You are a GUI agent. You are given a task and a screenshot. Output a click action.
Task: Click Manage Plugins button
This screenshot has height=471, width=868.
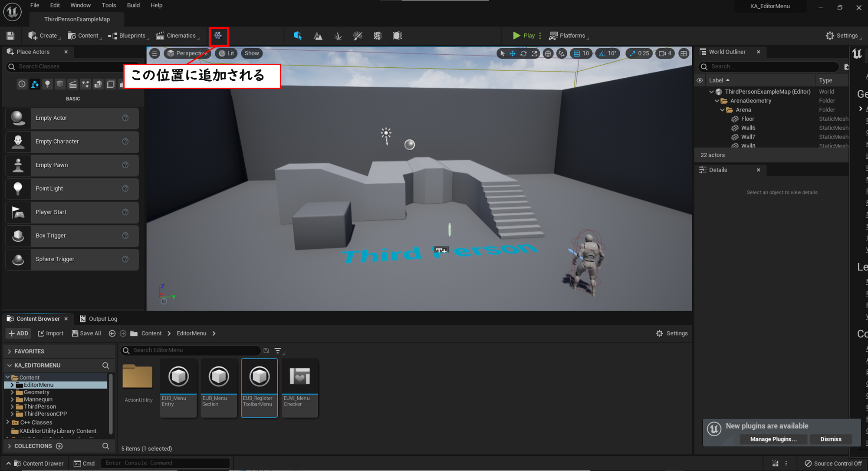tap(773, 439)
